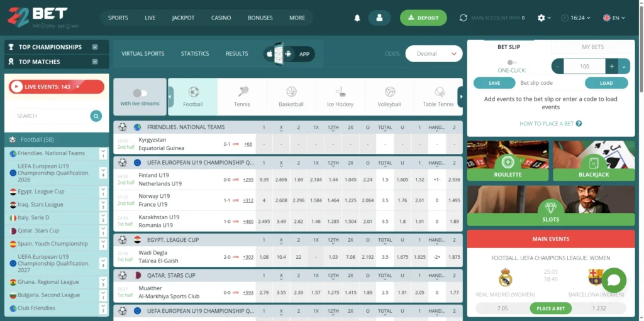Enable the One-click bet toggle
The height and width of the screenshot is (321, 644).
click(511, 62)
